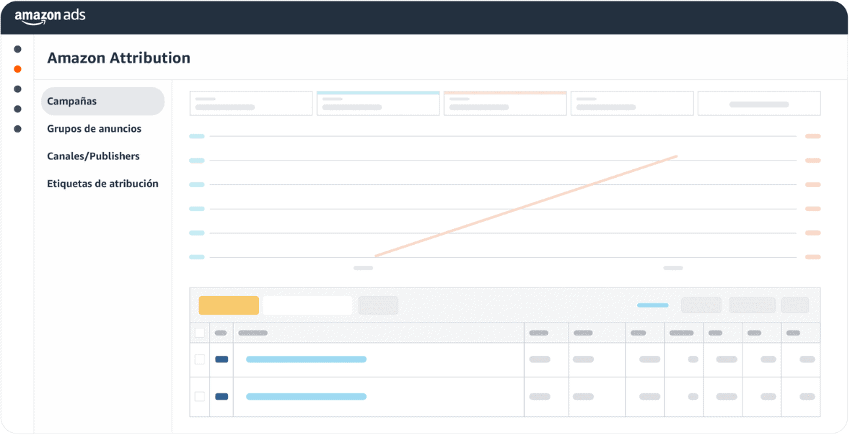850x436 pixels.
Task: Select the orange-topped metric card
Action: [505, 104]
